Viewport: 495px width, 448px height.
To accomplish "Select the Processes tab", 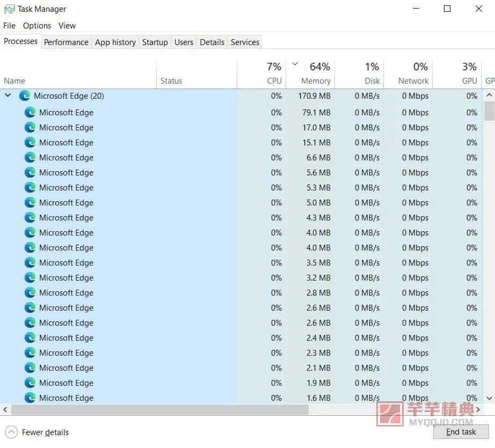I will 20,41.
